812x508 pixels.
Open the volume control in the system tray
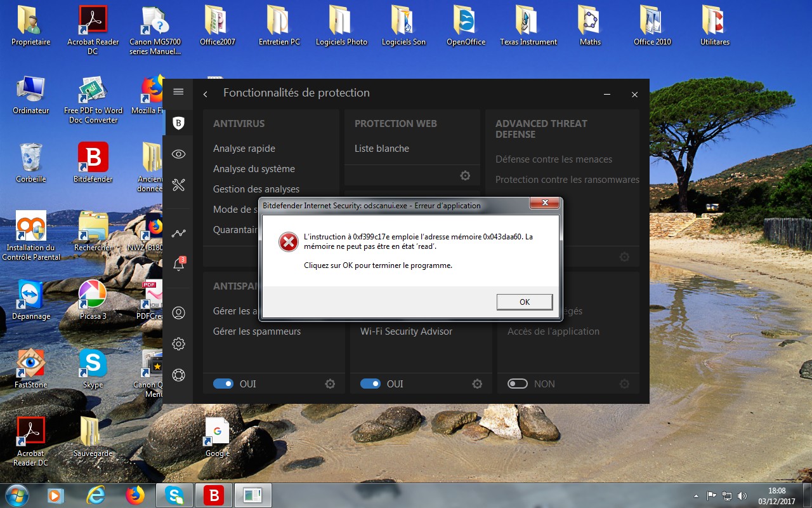coord(742,495)
